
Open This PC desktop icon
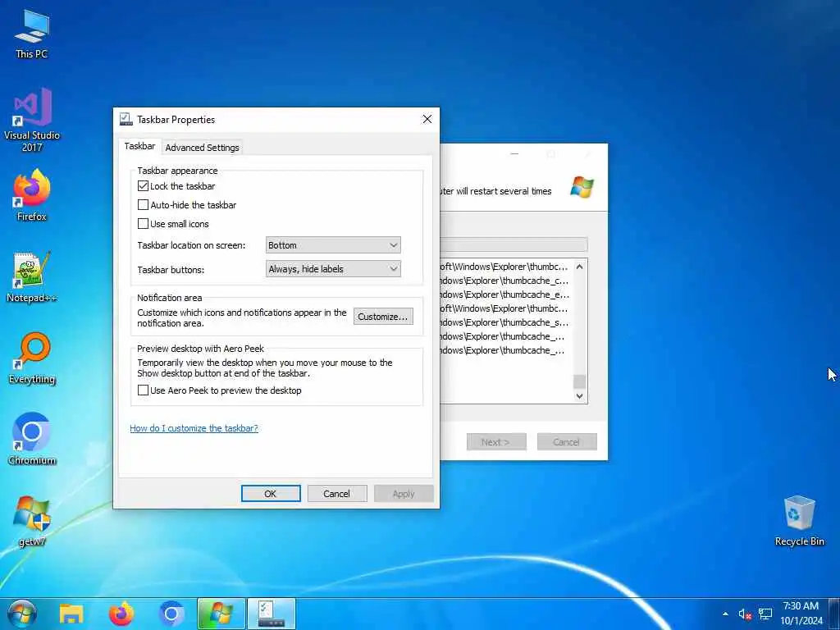point(32,34)
